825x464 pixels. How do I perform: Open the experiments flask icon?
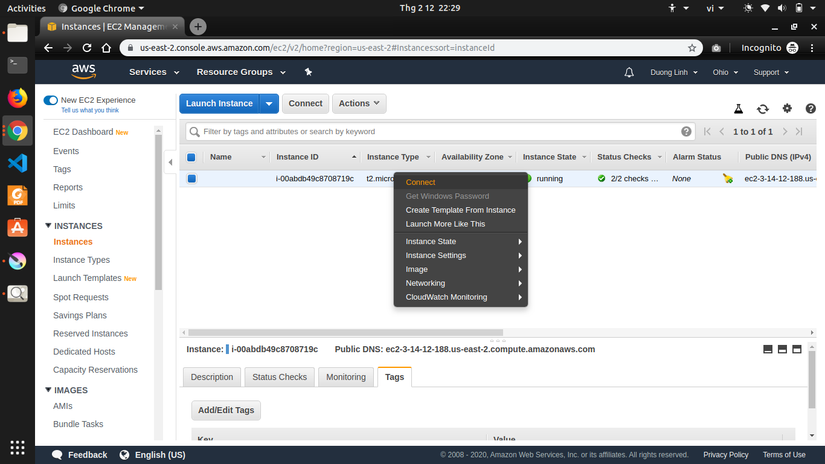pyautogui.click(x=738, y=109)
